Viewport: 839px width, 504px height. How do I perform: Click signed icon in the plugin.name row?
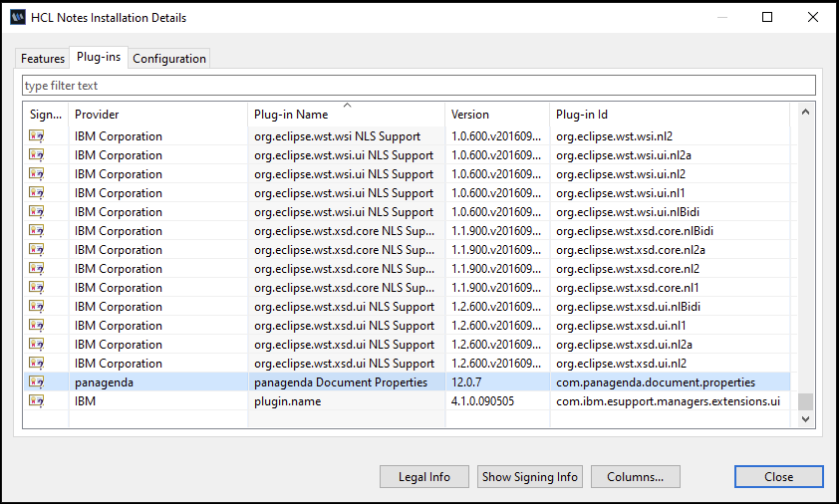[37, 400]
